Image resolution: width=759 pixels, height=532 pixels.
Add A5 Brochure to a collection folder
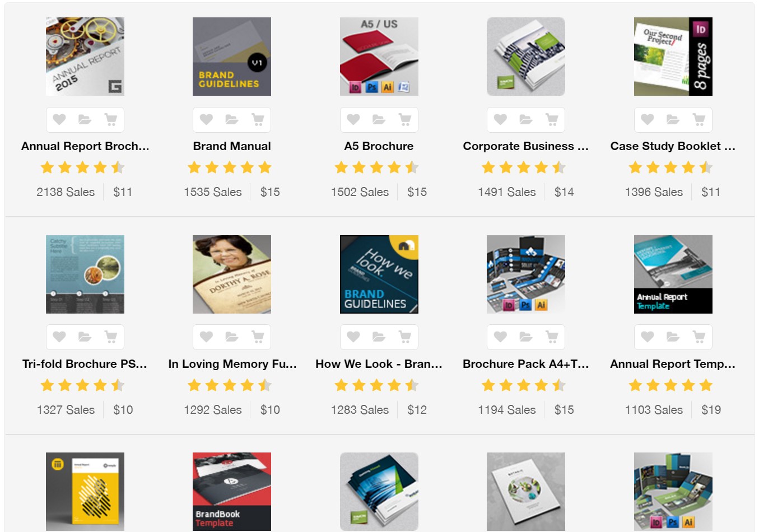coord(379,119)
